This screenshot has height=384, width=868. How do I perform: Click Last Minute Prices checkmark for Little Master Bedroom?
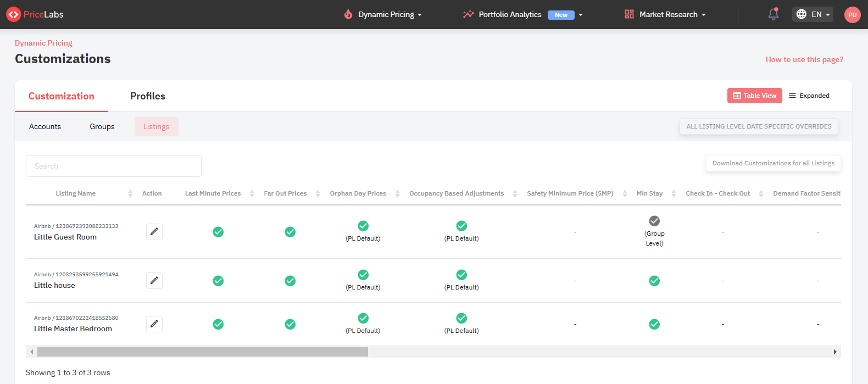pyautogui.click(x=218, y=324)
